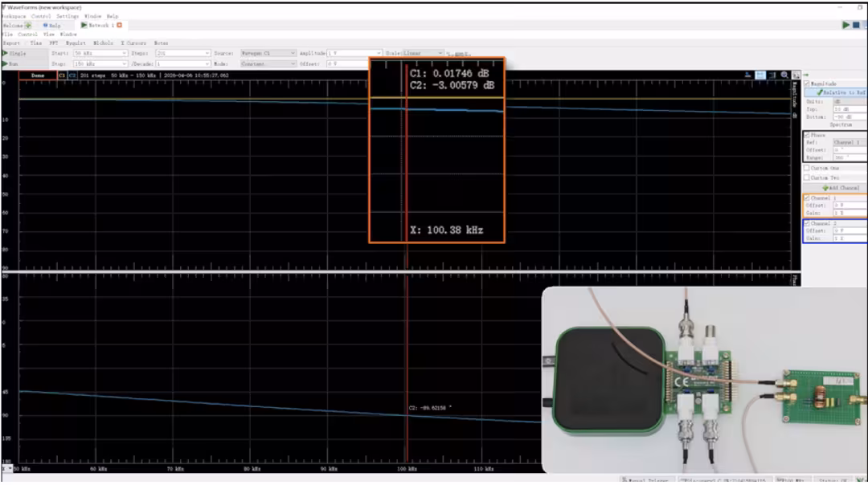
Task: Open the Phase Ref Channel 1 dropdown
Action: (850, 142)
